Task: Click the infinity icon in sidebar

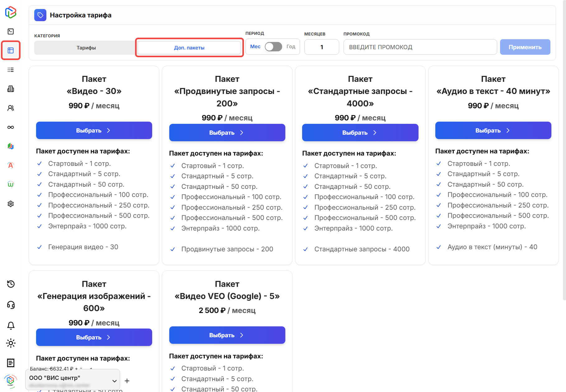Action: pos(11,127)
